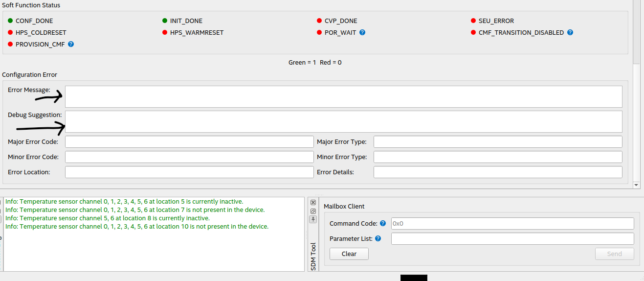Click the Major Error Code field
The height and width of the screenshot is (281, 644).
tap(189, 142)
